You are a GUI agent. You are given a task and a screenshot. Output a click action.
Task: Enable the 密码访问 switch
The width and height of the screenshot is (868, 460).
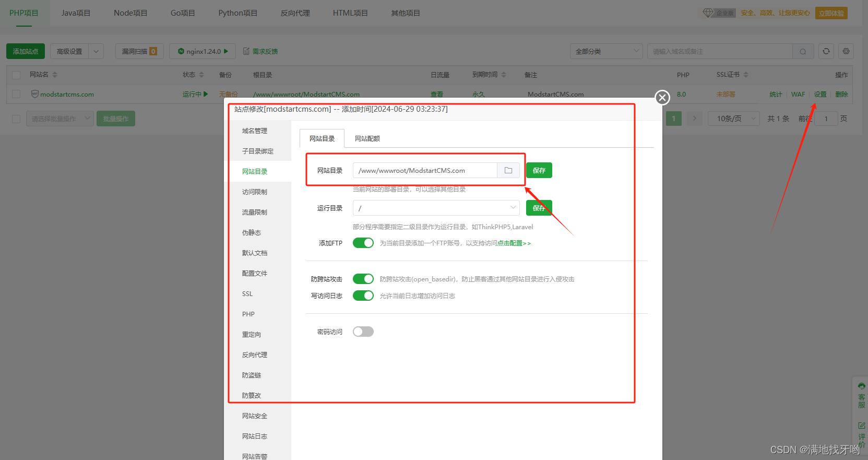coord(363,332)
